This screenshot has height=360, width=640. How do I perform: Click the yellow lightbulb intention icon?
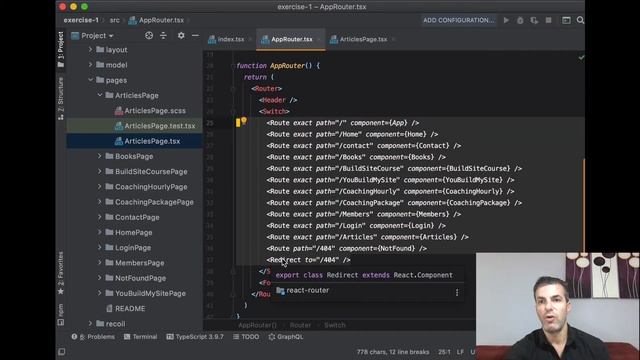244,120
